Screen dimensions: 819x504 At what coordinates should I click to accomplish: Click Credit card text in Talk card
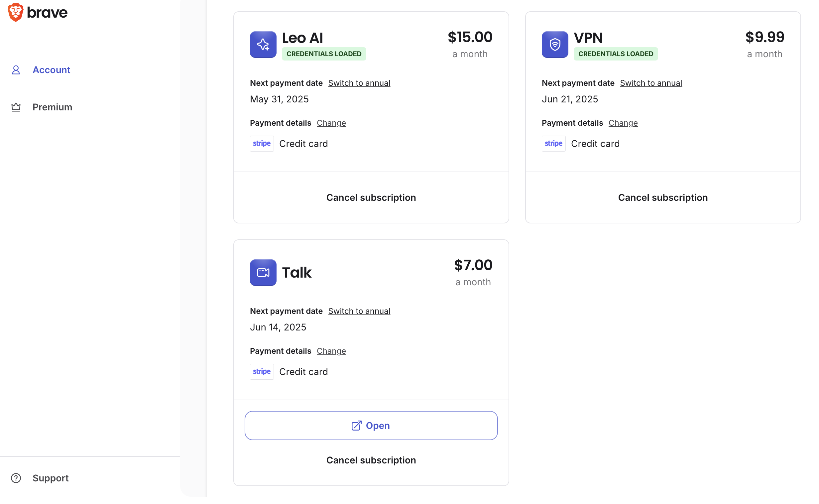(303, 372)
